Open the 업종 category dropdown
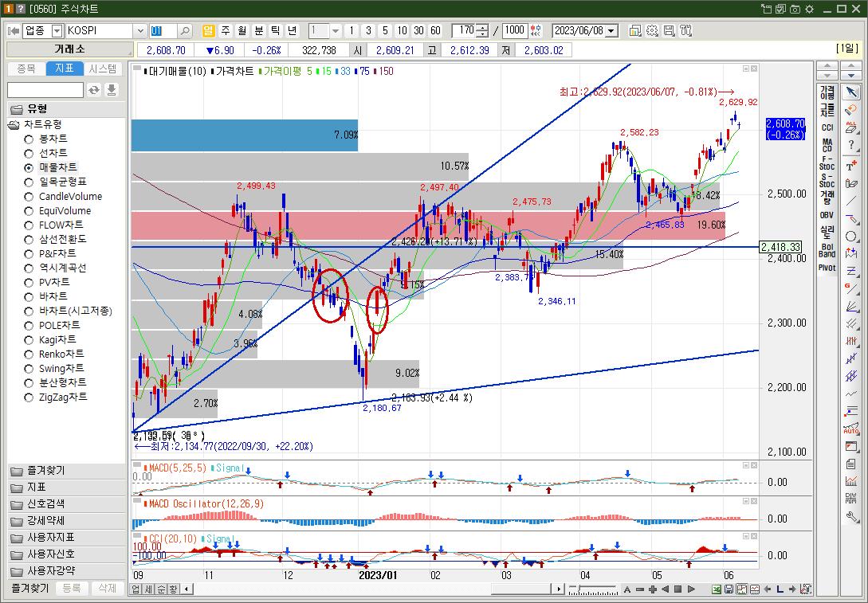868x603 pixels. click(57, 30)
